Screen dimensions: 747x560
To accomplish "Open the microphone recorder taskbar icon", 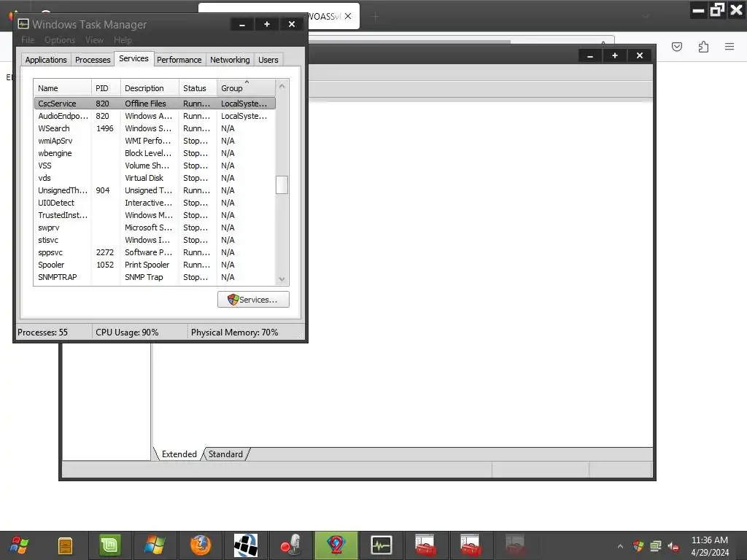I will coord(290,545).
